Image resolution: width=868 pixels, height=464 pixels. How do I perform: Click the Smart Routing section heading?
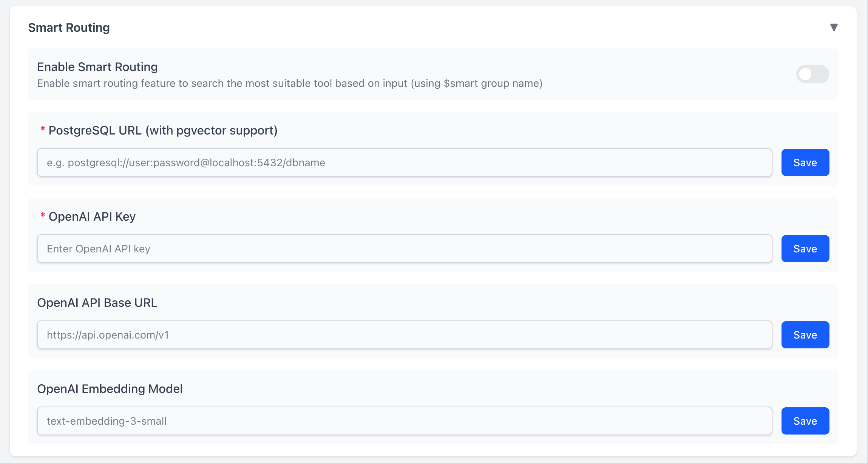[x=69, y=28]
